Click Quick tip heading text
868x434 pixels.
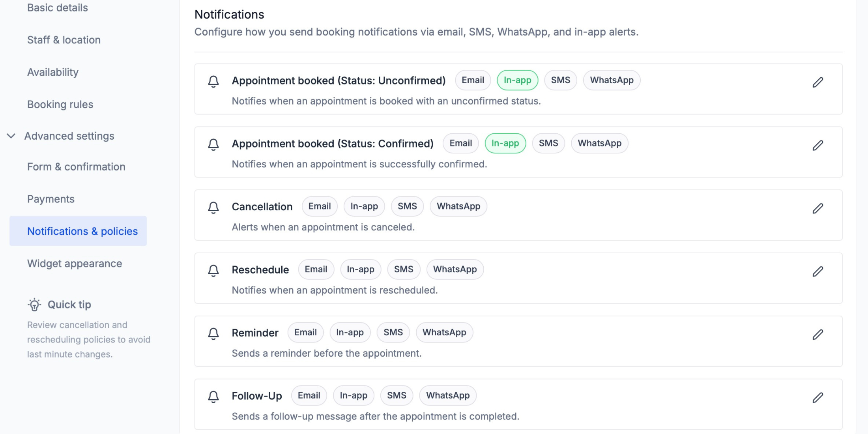(69, 305)
